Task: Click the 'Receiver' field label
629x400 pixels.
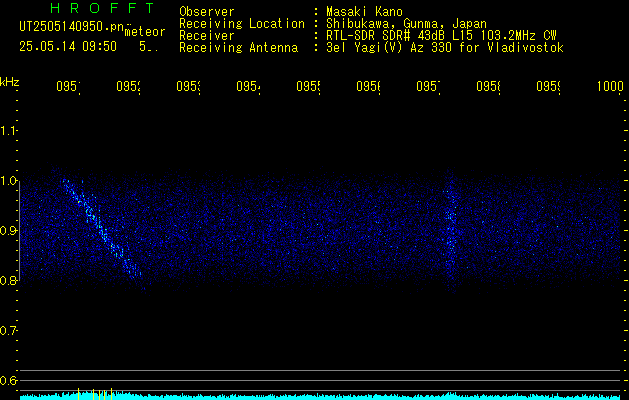Action: (x=207, y=36)
